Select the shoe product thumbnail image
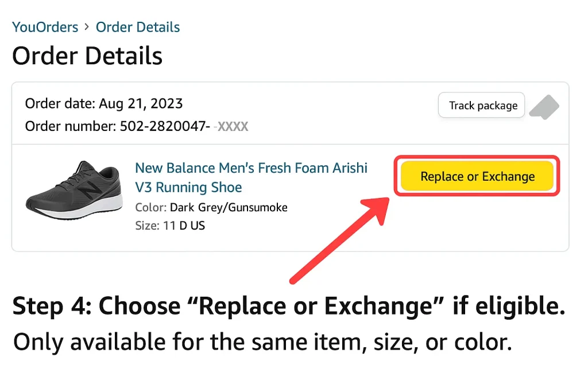This screenshot has height=392, width=588. pyautogui.click(x=73, y=192)
